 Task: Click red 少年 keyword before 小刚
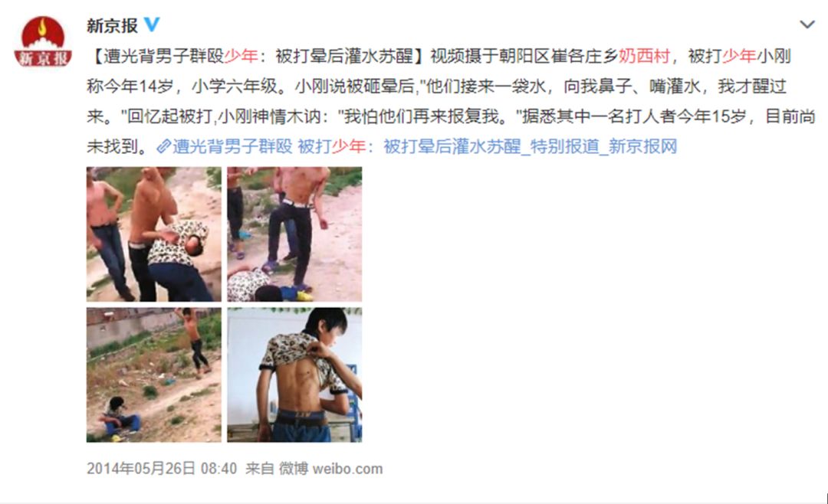[x=739, y=56]
